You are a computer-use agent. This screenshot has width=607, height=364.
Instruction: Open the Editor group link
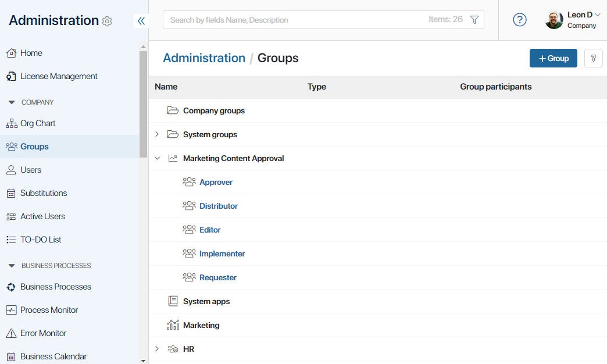(210, 230)
